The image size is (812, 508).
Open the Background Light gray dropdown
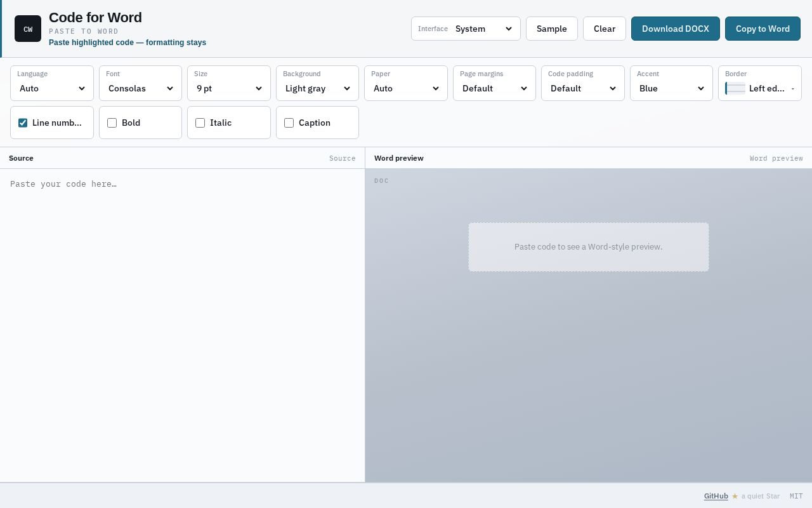(317, 88)
